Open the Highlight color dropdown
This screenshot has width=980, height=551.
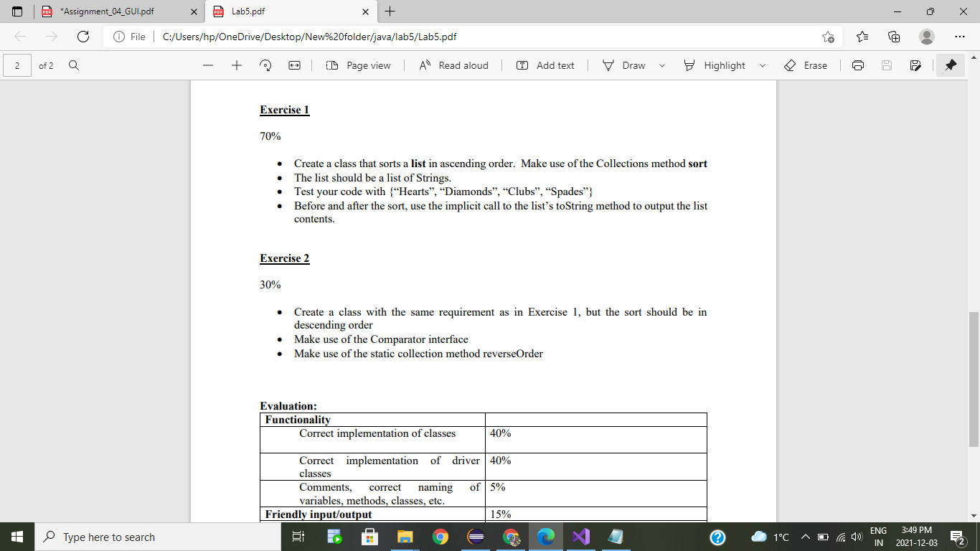(x=763, y=65)
